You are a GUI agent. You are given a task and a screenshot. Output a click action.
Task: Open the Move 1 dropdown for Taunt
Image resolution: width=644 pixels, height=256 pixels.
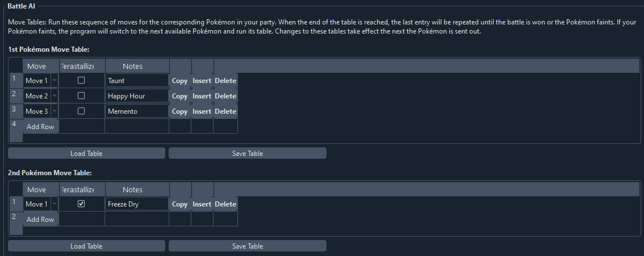pos(55,81)
